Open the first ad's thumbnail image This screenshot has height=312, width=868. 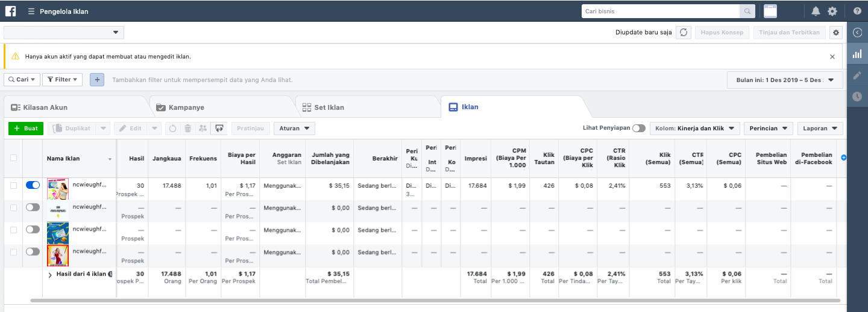click(x=58, y=189)
